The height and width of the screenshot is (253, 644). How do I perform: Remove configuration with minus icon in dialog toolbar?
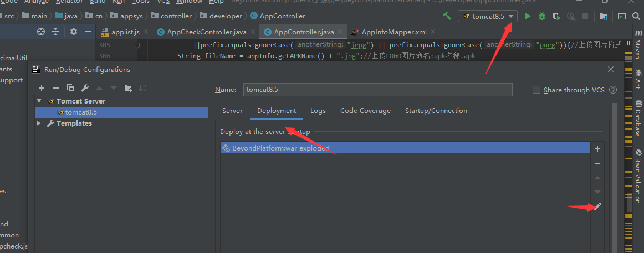pyautogui.click(x=56, y=88)
